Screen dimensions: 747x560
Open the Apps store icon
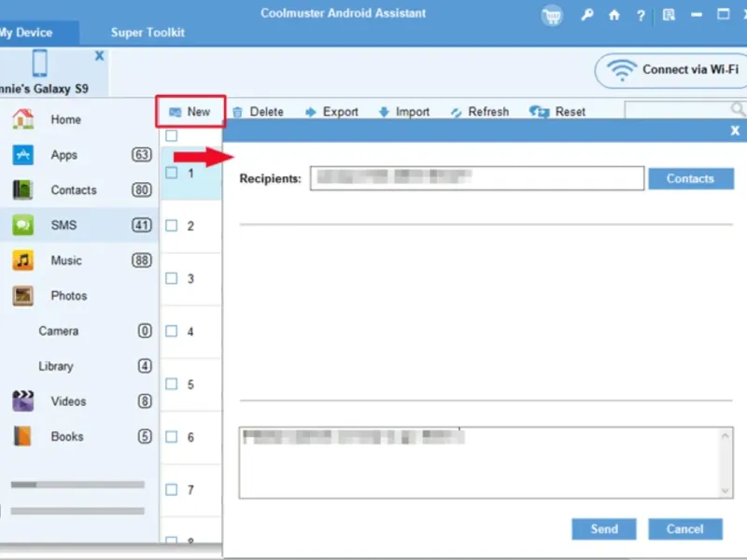click(x=22, y=155)
